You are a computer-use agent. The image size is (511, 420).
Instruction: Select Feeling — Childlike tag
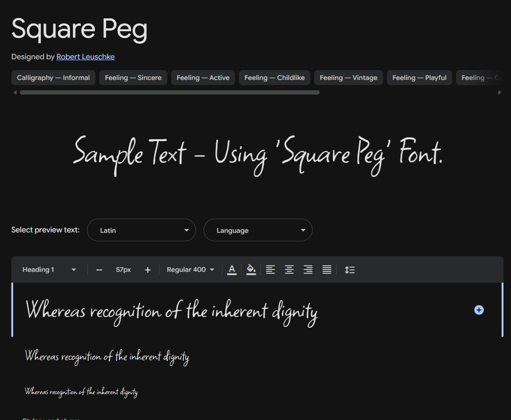point(275,78)
